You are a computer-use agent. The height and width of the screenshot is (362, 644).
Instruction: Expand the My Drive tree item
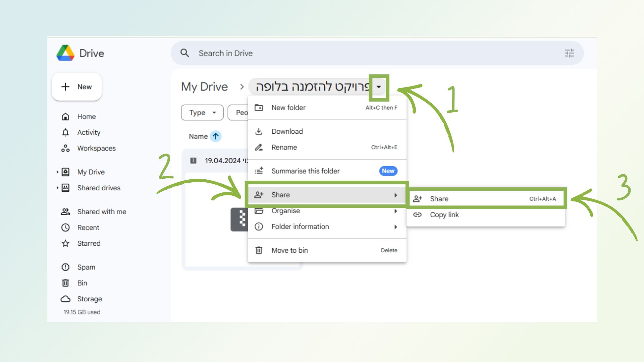[57, 172]
